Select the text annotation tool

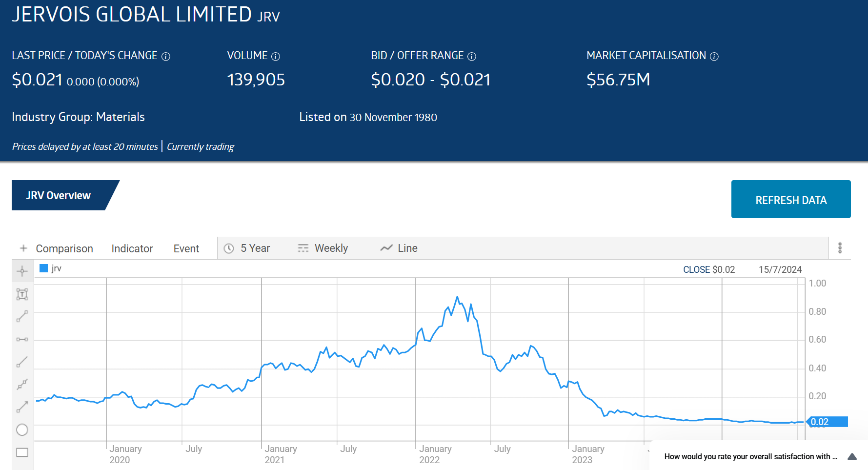22,294
